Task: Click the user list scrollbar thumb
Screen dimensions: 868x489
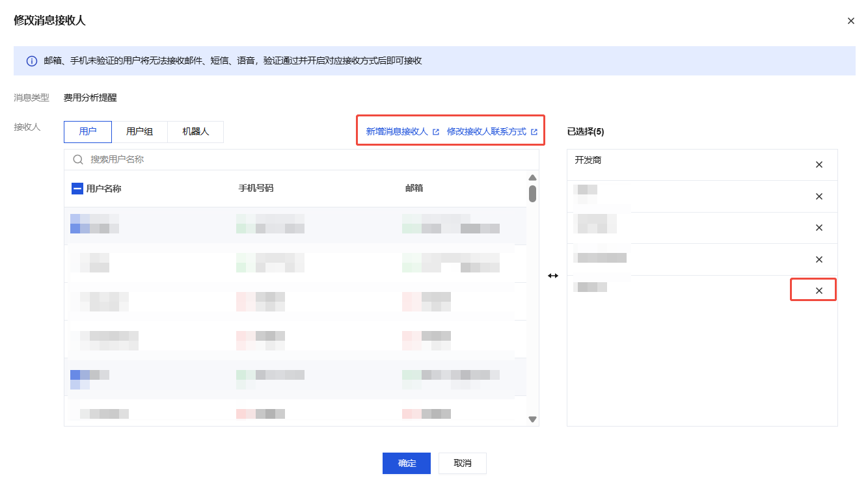Action: click(532, 194)
